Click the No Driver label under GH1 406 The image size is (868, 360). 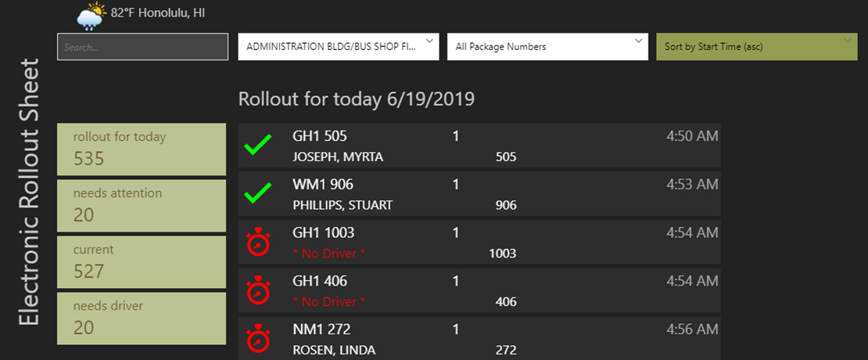click(329, 302)
